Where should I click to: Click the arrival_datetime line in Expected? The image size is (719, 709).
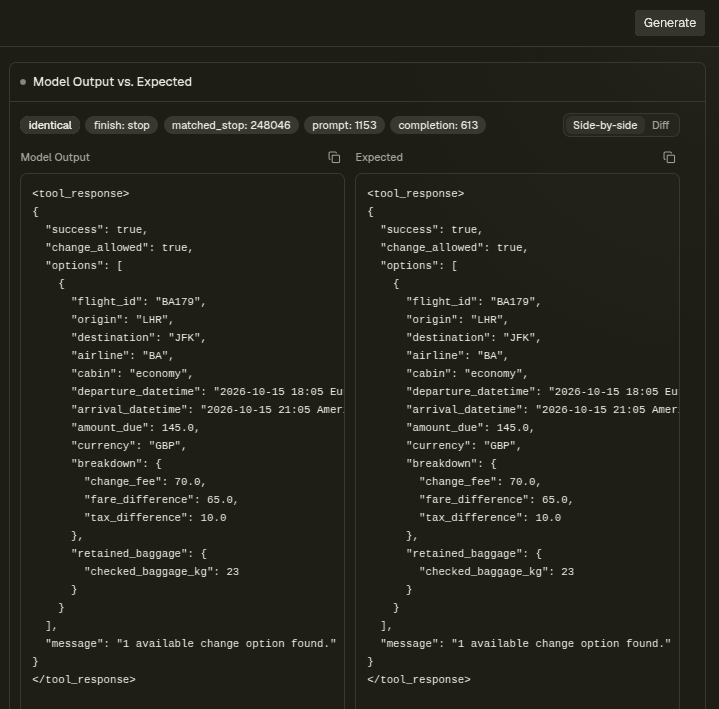(542, 410)
